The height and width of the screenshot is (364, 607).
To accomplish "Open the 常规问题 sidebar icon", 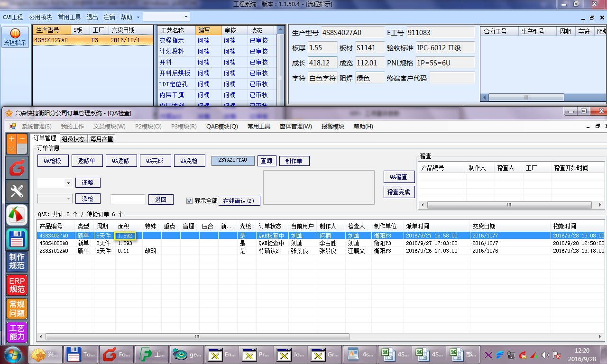I will point(17,309).
